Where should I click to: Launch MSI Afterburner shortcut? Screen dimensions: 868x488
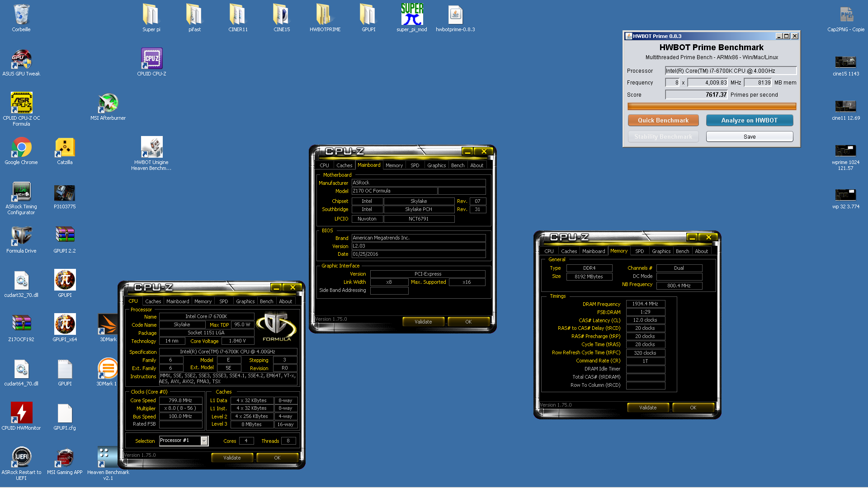pyautogui.click(x=108, y=107)
